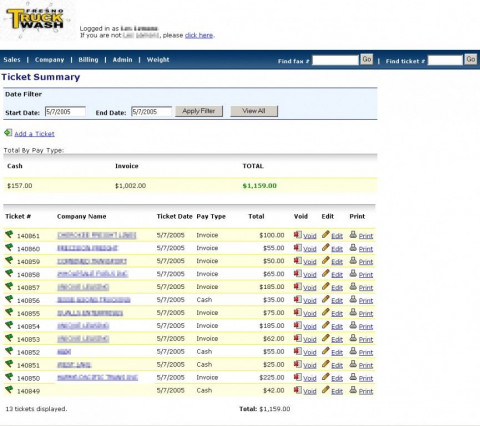Open the Company menu
Screen dimensions: 480x426
coord(49,60)
